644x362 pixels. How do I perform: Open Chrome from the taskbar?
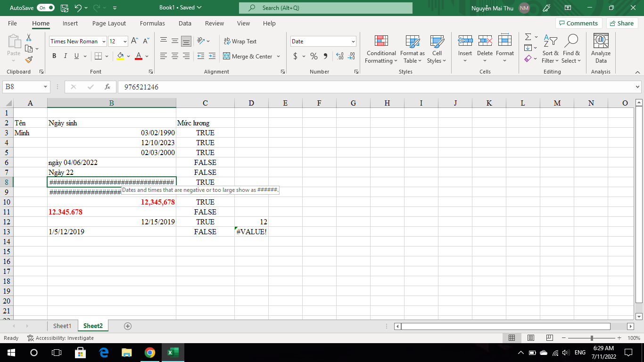pyautogui.click(x=149, y=353)
